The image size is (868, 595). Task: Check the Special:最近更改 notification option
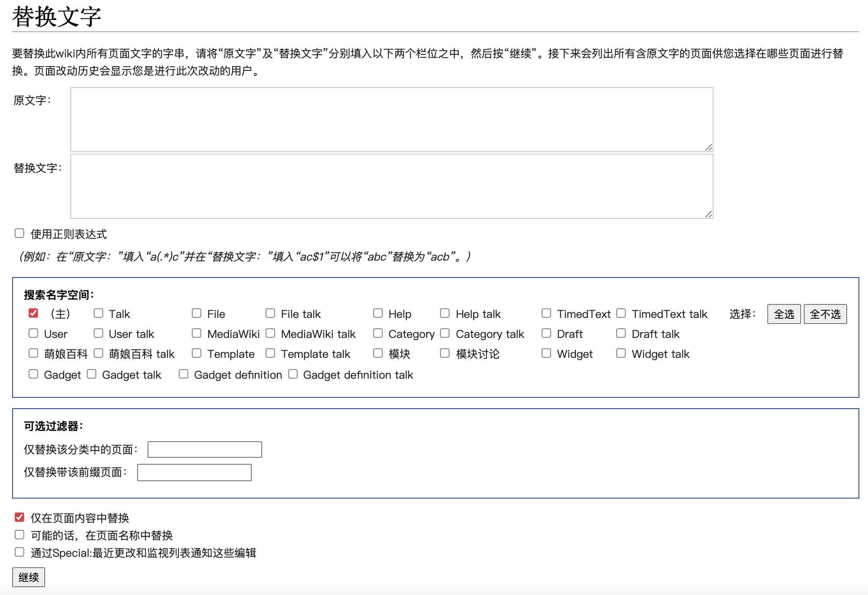click(x=20, y=552)
